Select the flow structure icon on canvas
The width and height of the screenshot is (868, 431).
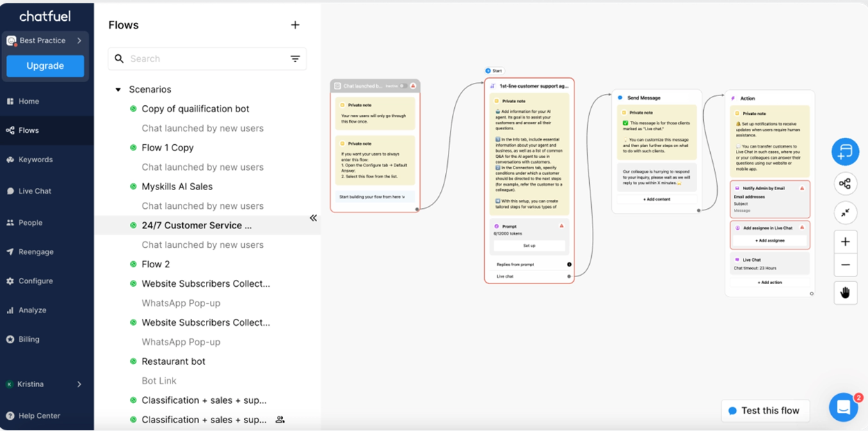coord(845,184)
